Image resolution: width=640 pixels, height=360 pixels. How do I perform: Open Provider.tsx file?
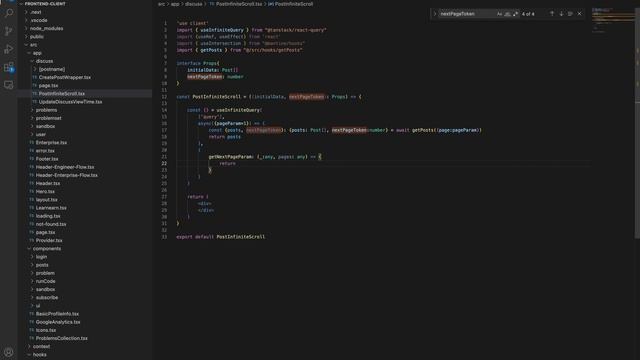coord(49,241)
